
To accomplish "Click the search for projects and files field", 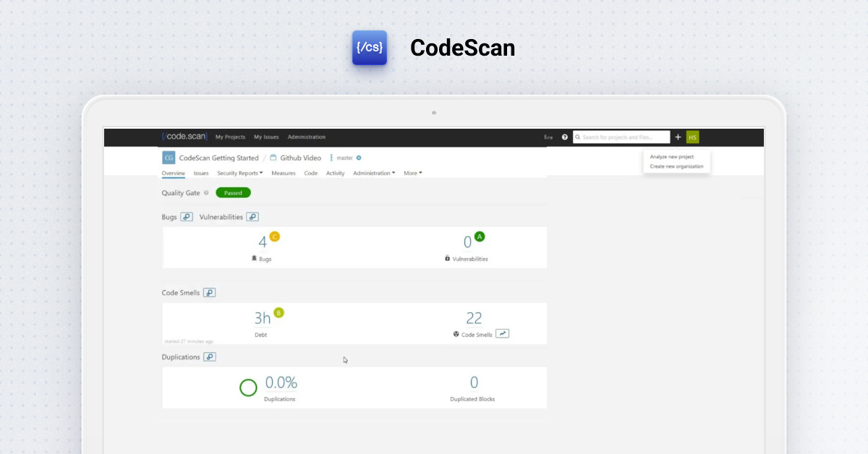I will click(622, 137).
